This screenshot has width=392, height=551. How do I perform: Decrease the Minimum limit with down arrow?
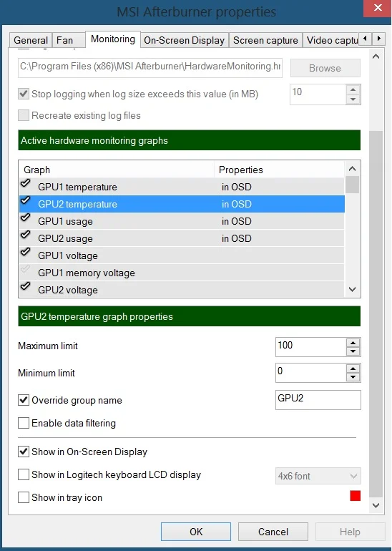click(353, 377)
